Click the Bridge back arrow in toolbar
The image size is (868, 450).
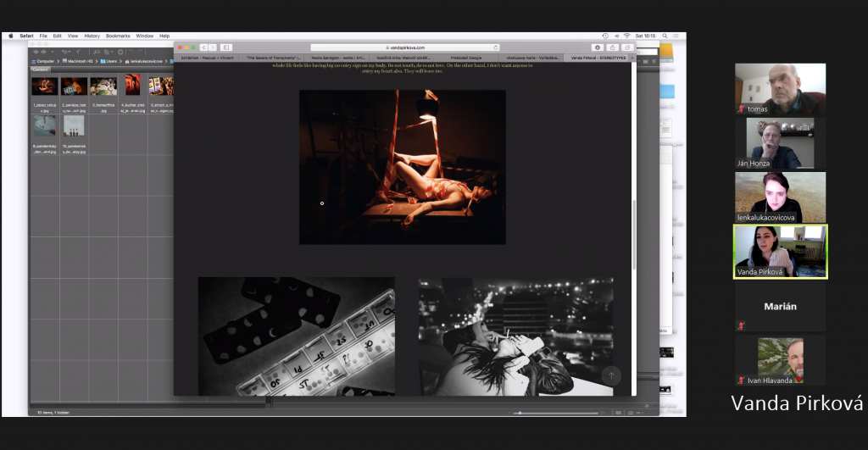click(36, 52)
